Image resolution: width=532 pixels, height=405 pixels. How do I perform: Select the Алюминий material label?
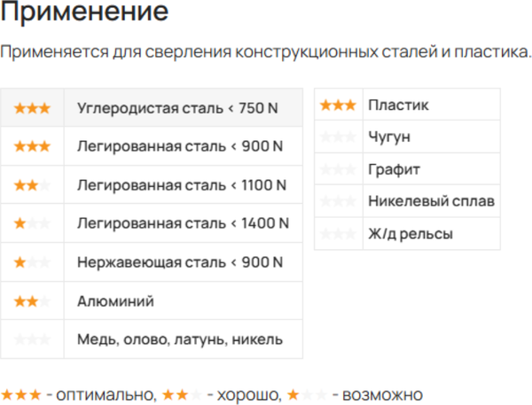[115, 300]
